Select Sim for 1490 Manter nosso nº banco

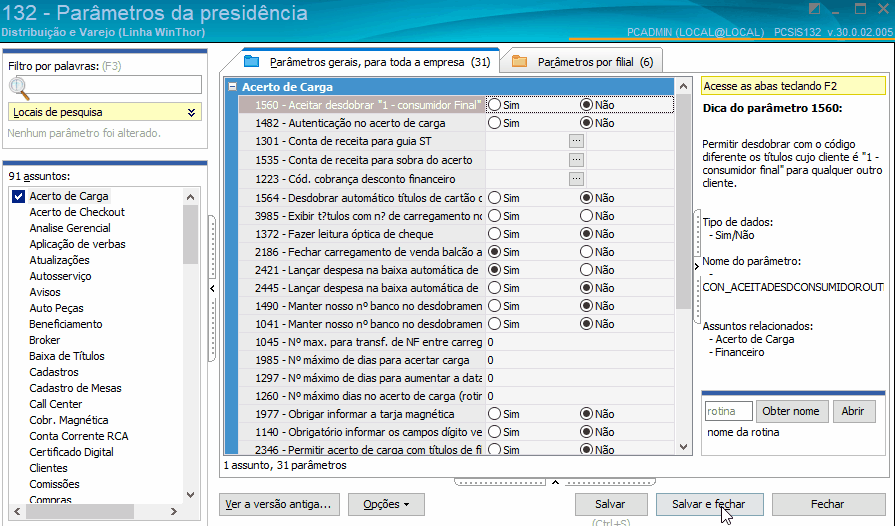tap(494, 306)
